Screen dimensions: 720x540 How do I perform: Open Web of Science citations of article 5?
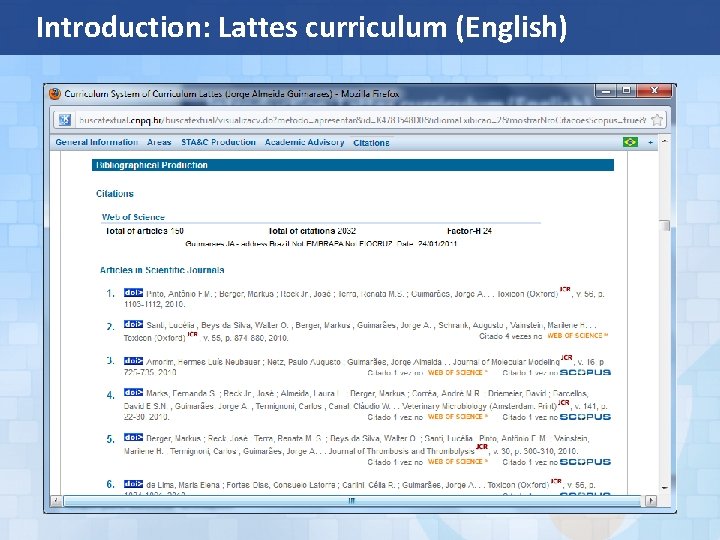point(457,461)
